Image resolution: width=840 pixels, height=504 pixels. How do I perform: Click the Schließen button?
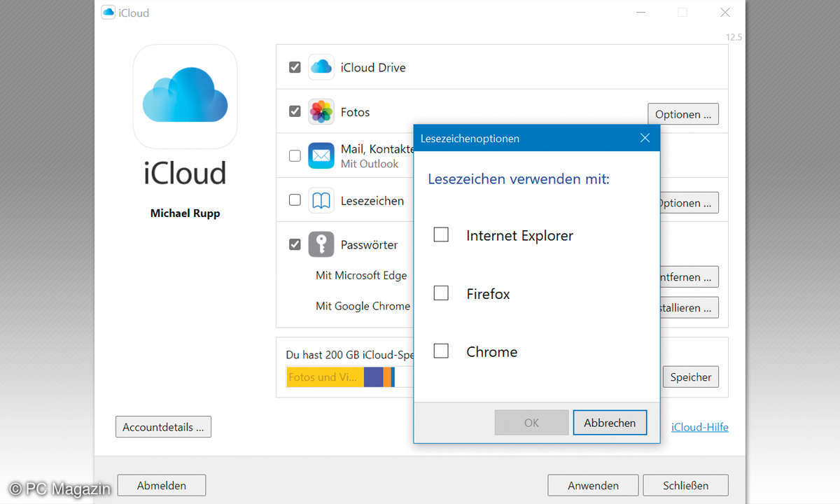click(685, 485)
